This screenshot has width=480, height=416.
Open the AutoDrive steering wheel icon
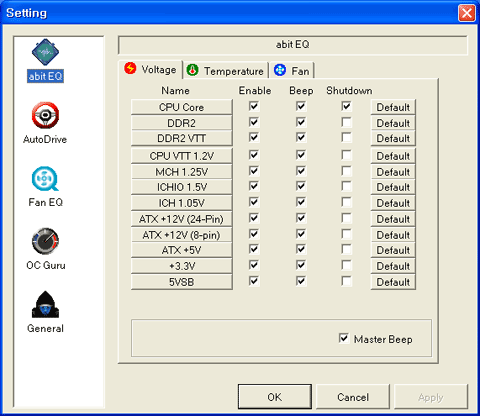click(45, 115)
